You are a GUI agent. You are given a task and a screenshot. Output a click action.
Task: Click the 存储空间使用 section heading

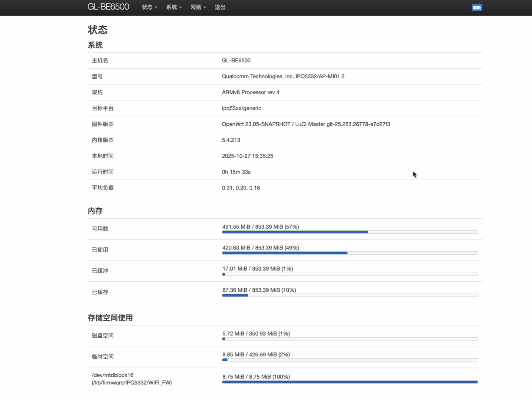tap(110, 318)
